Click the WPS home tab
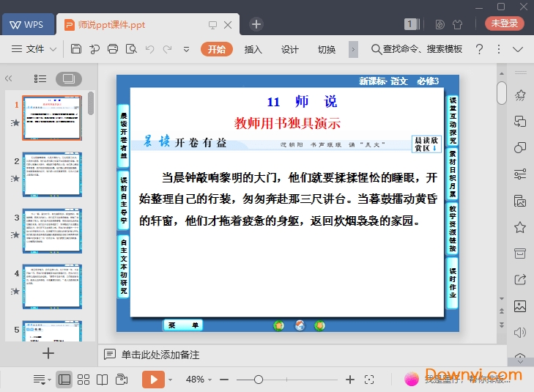The image size is (534, 392). click(28, 24)
